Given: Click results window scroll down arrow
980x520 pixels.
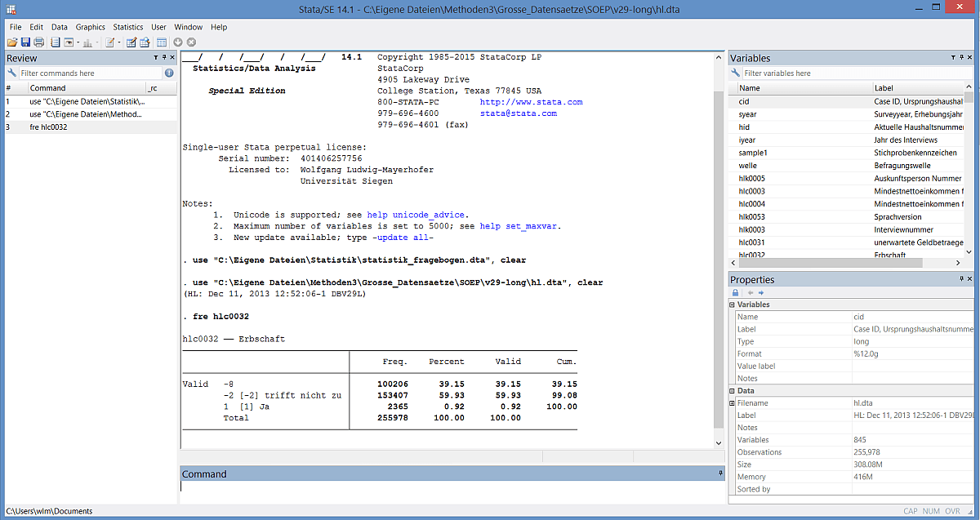Looking at the screenshot, I should [719, 442].
